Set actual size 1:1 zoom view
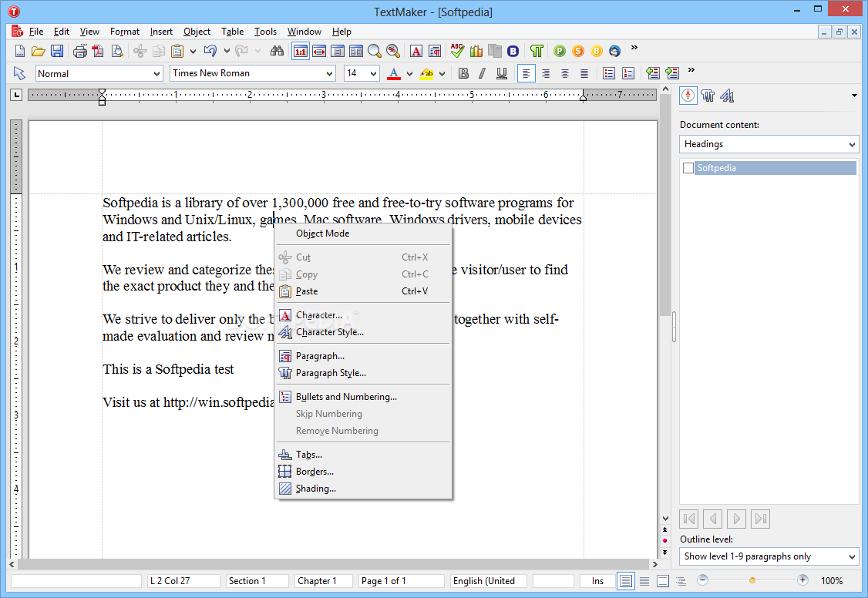 (x=301, y=52)
